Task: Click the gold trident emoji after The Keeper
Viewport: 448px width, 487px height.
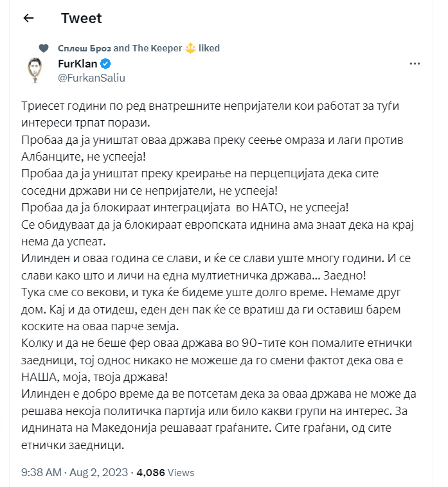Action: 190,48
